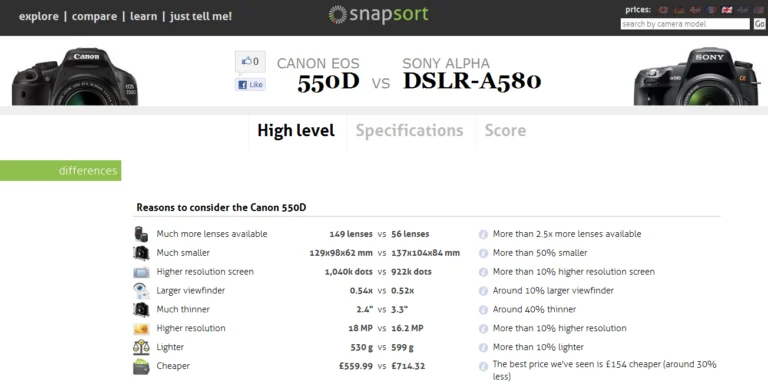768x386 pixels.
Task: Click the Reasons to consider the Canon 550D heading
Action: [x=221, y=208]
